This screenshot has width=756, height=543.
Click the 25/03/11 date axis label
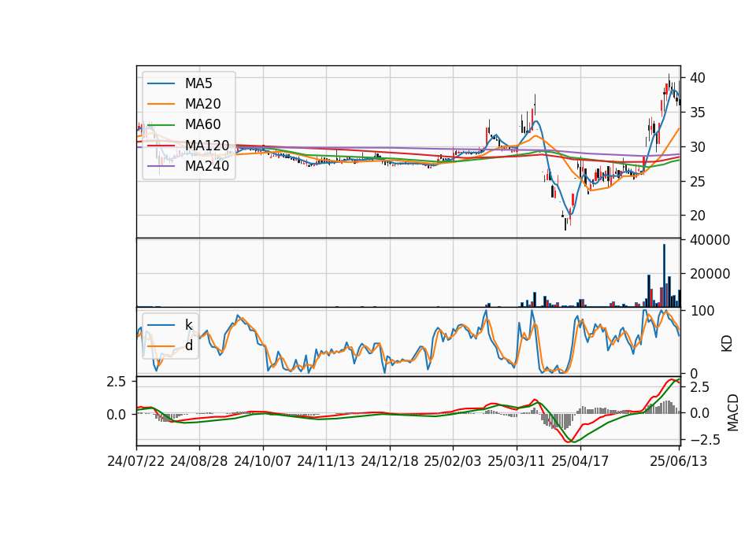click(517, 461)
